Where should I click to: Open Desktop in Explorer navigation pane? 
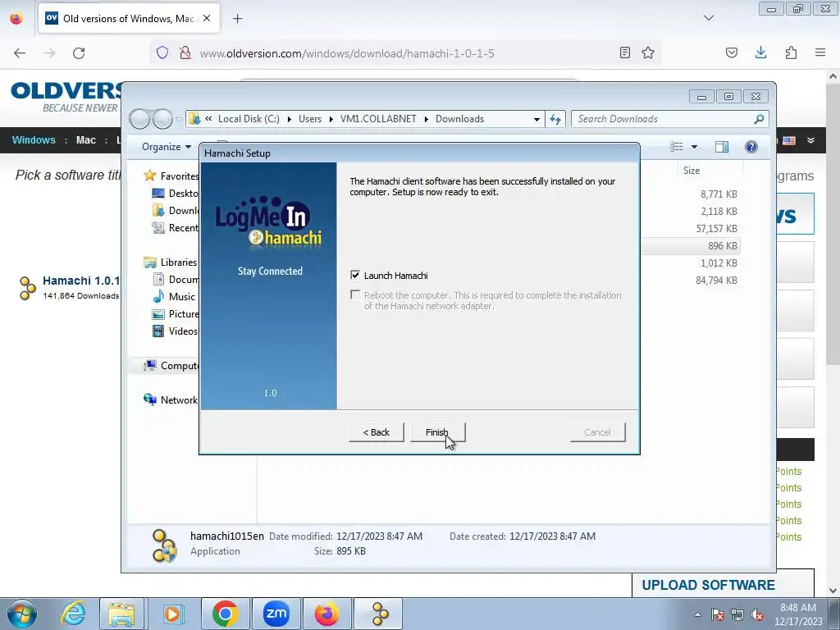click(176, 193)
